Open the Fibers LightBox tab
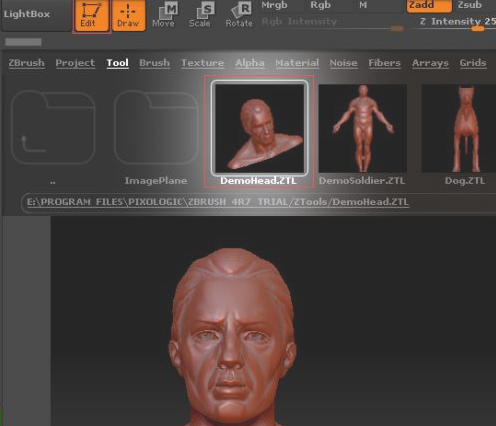This screenshot has width=496, height=426. (385, 63)
